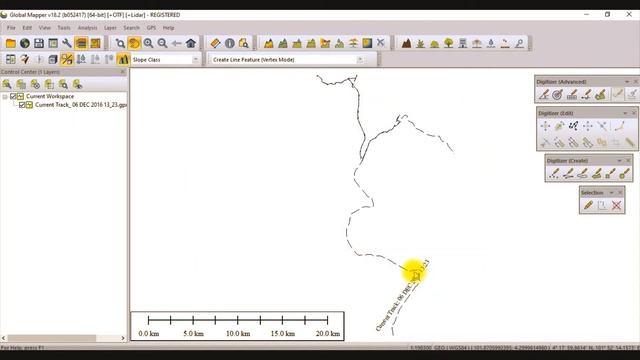Open Selection toolbar options arrow

611,193
